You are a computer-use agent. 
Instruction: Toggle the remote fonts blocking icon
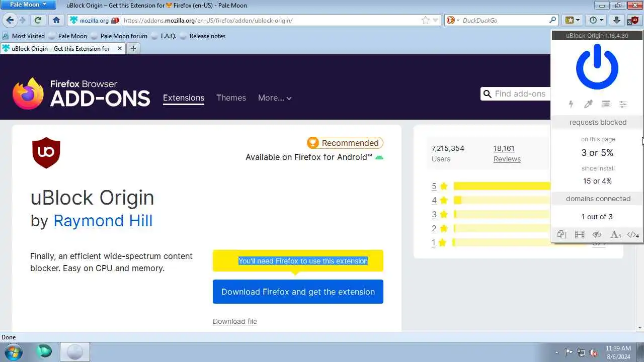615,235
